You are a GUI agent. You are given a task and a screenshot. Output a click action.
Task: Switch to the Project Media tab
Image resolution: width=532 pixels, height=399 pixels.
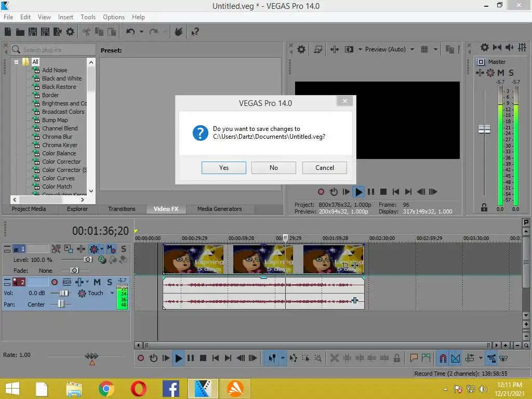[29, 209]
